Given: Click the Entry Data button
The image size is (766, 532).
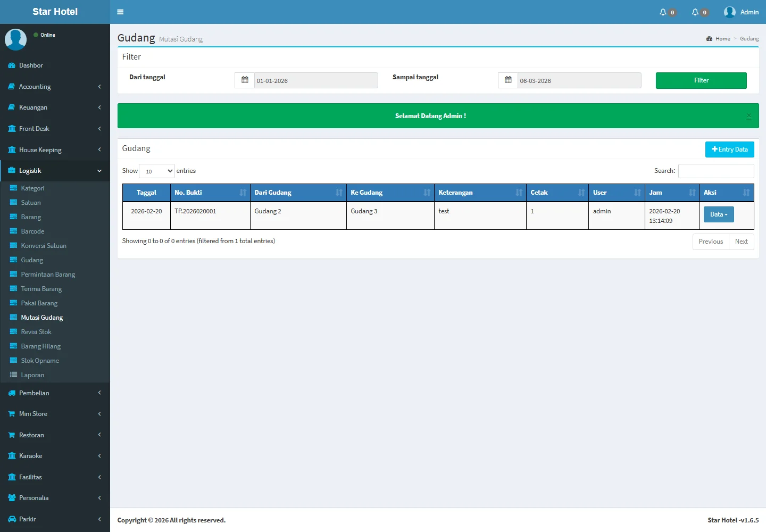Looking at the screenshot, I should pyautogui.click(x=729, y=149).
